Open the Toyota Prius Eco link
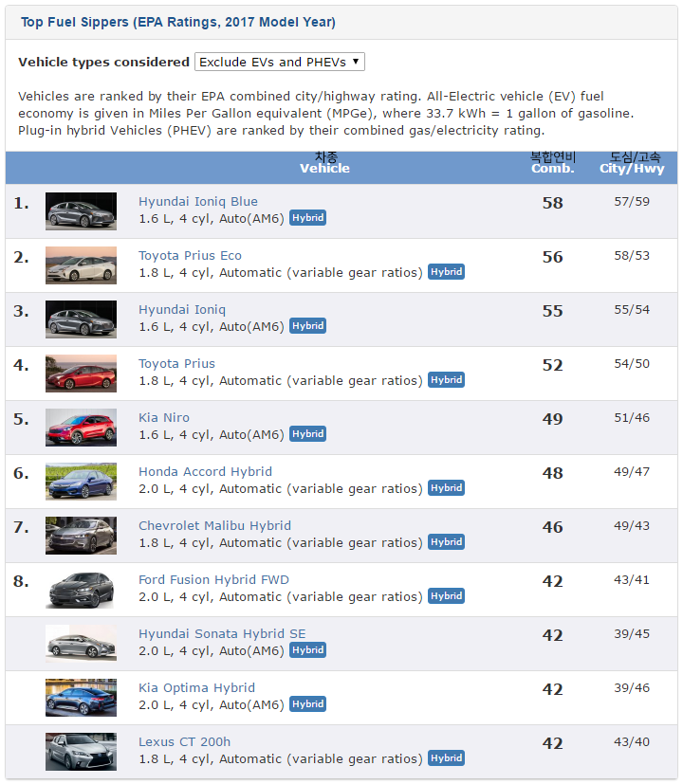683x784 pixels. [190, 256]
